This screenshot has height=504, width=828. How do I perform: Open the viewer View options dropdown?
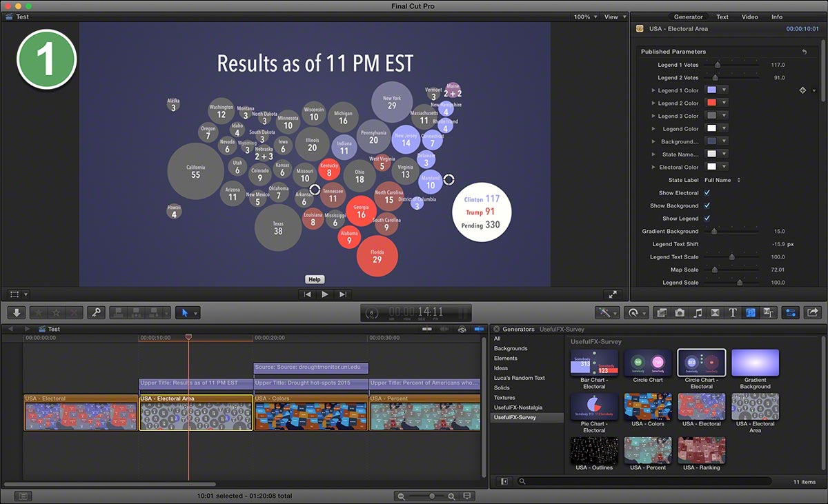614,17
